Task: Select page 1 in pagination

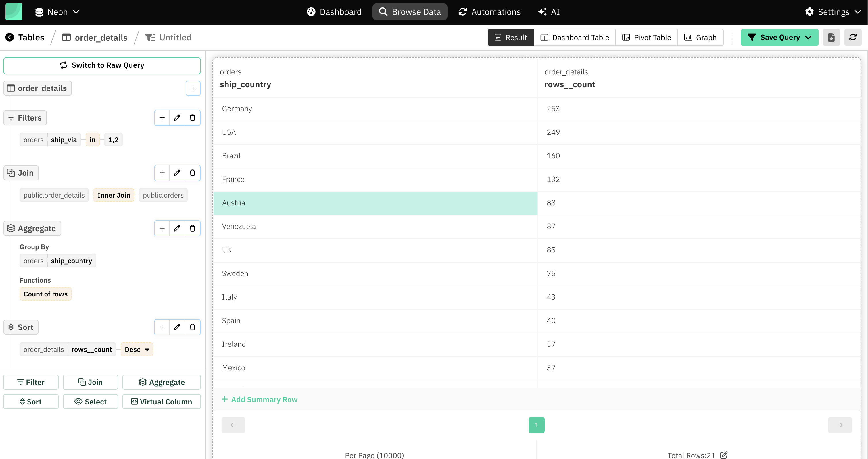Action: [536, 425]
